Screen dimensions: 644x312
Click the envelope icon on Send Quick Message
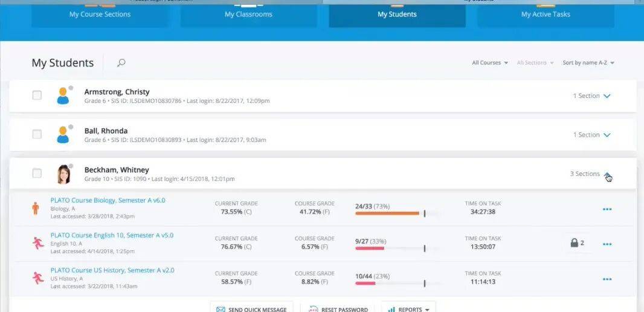[221, 309]
